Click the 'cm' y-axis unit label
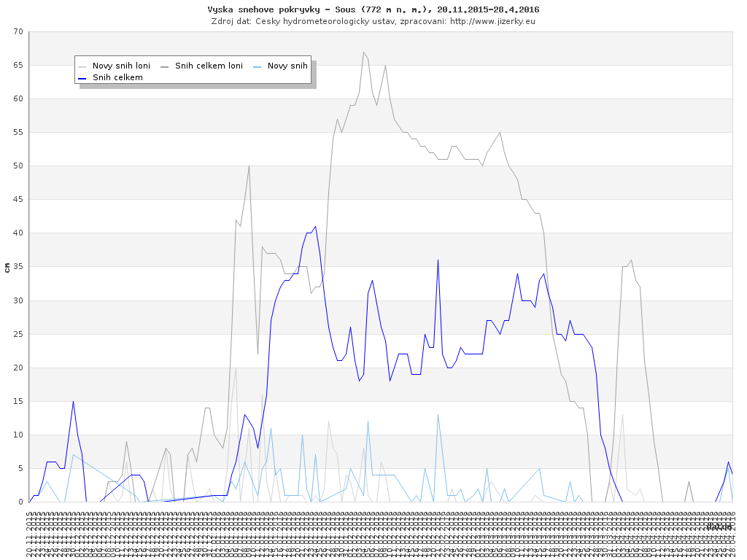Viewport: 747px width, 560px height. tap(7, 268)
